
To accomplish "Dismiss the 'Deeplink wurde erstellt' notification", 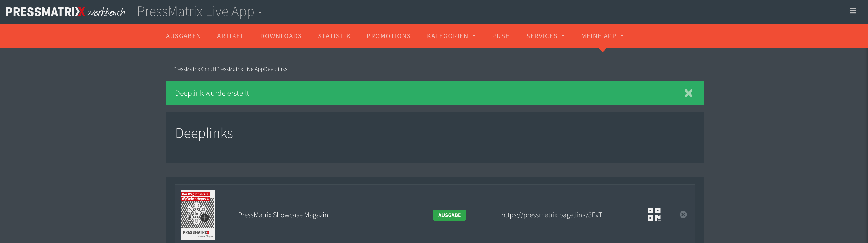I will 688,93.
